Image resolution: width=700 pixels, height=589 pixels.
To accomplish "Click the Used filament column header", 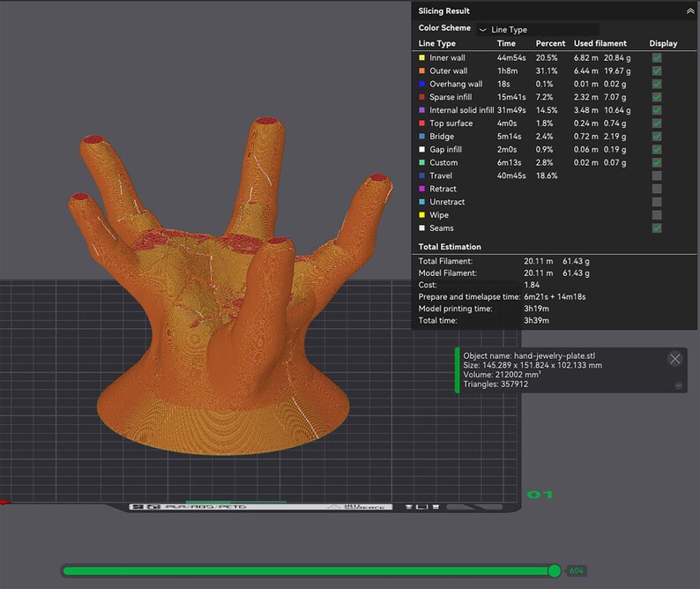I will click(600, 43).
